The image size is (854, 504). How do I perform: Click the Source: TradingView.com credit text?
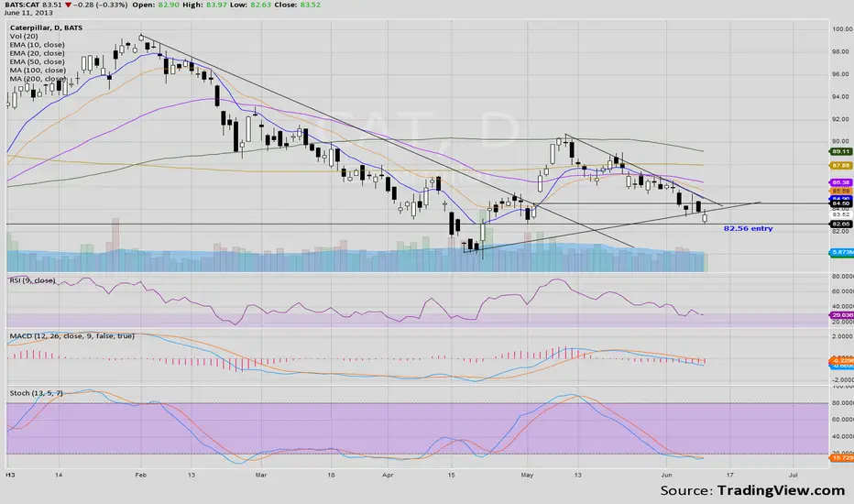coord(752,490)
